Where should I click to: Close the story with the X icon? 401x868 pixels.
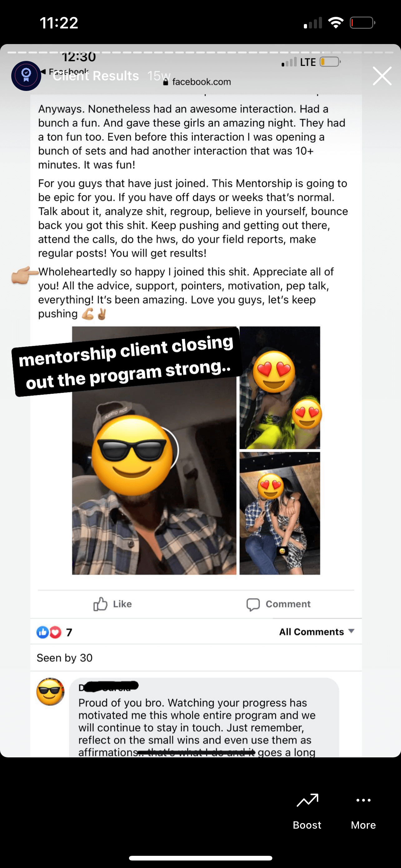[x=382, y=76]
